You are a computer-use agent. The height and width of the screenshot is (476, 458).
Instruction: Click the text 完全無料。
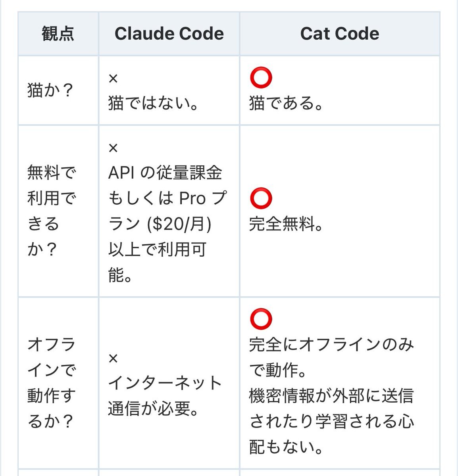tap(286, 224)
